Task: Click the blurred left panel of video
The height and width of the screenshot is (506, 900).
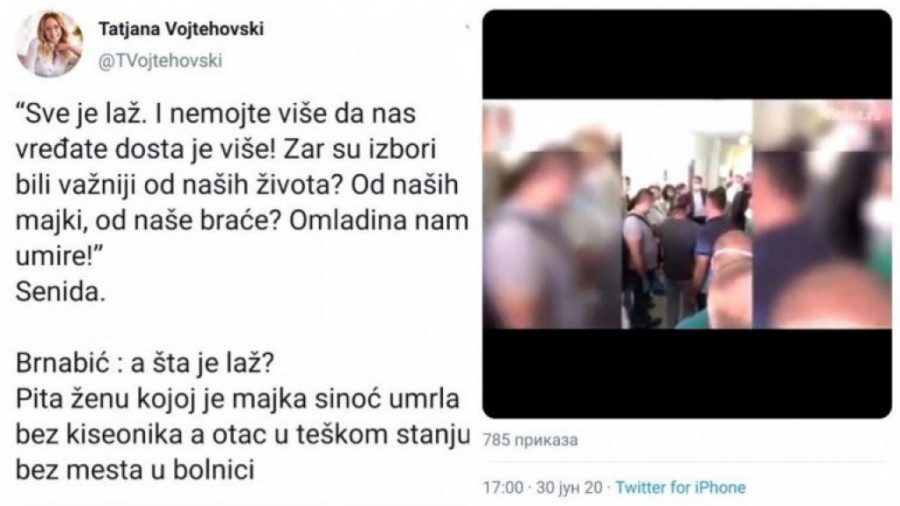Action: tap(552, 214)
